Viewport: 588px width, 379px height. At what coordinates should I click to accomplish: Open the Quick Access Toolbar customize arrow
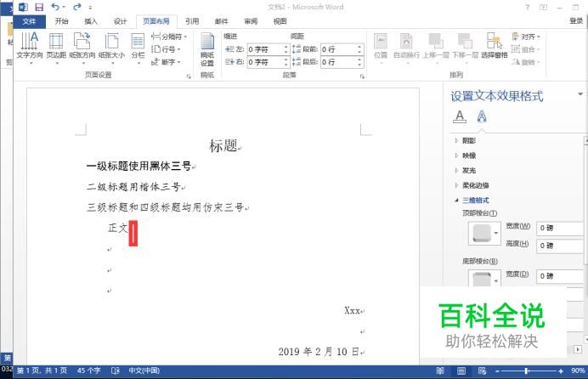pyautogui.click(x=90, y=7)
